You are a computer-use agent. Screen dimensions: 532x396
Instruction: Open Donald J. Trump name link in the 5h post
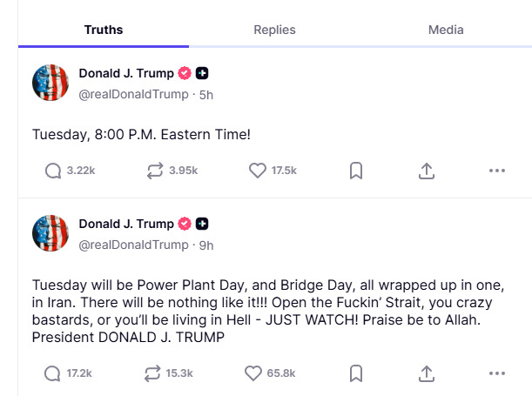pos(126,73)
